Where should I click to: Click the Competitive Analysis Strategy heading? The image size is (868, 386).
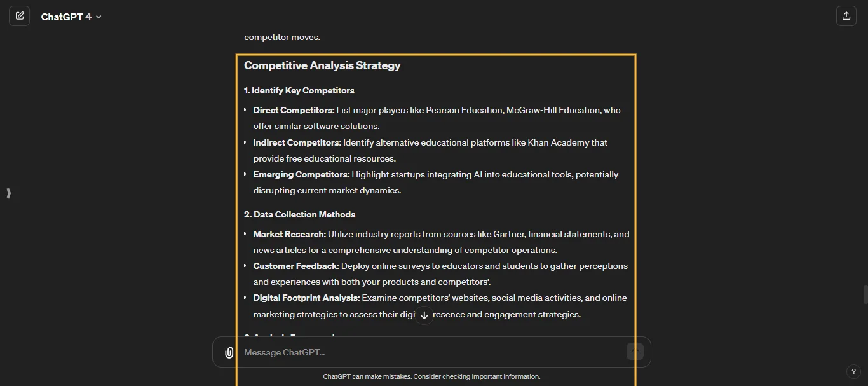click(x=322, y=65)
